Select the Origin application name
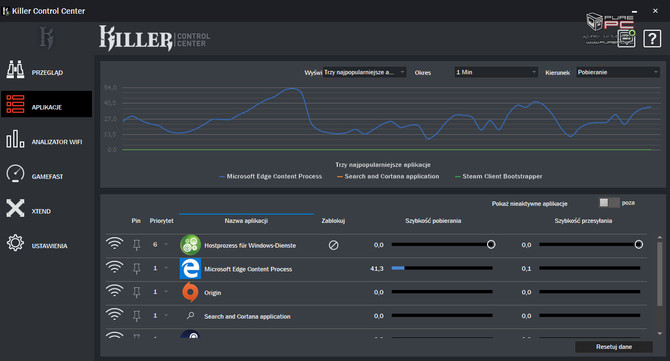 click(212, 293)
